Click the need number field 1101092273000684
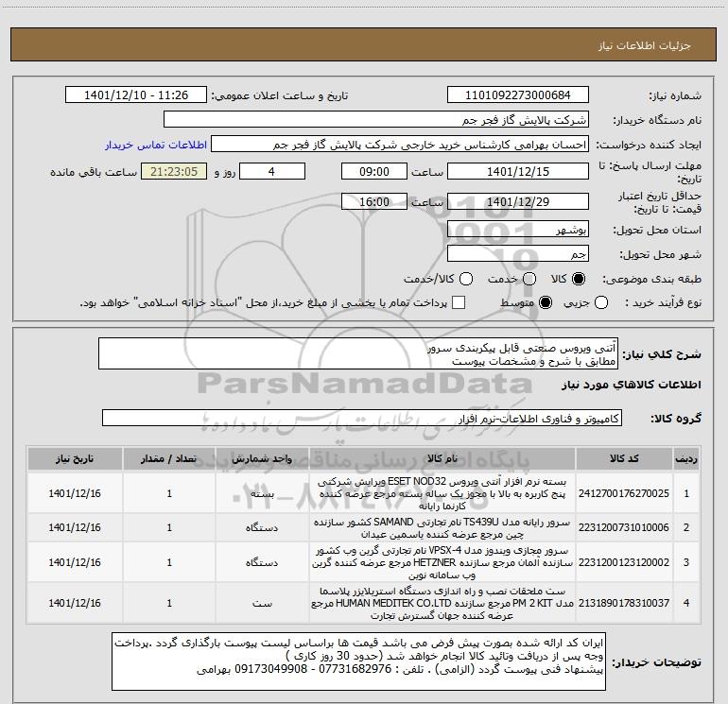The width and height of the screenshot is (728, 704). 518,95
